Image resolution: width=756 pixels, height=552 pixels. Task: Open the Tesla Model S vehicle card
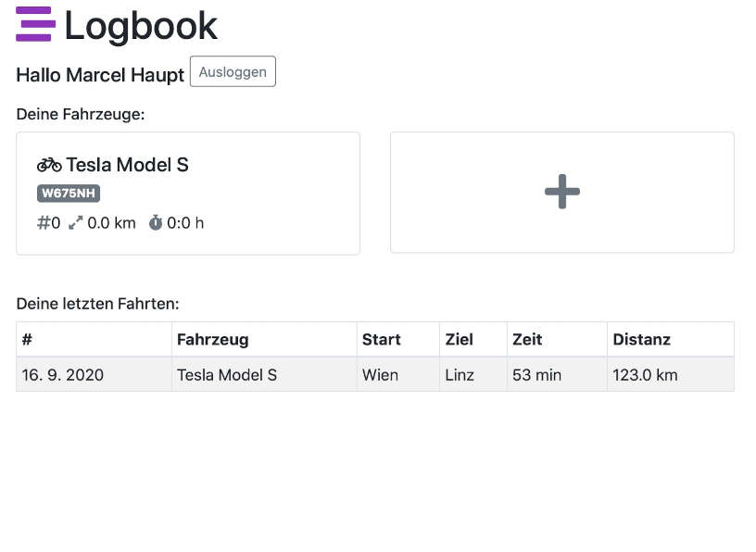pyautogui.click(x=188, y=193)
